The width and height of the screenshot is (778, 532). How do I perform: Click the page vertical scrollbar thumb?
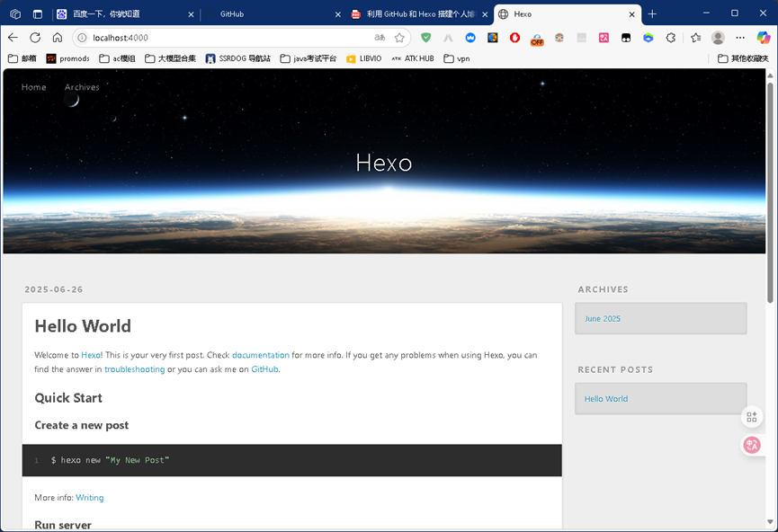[x=770, y=192]
